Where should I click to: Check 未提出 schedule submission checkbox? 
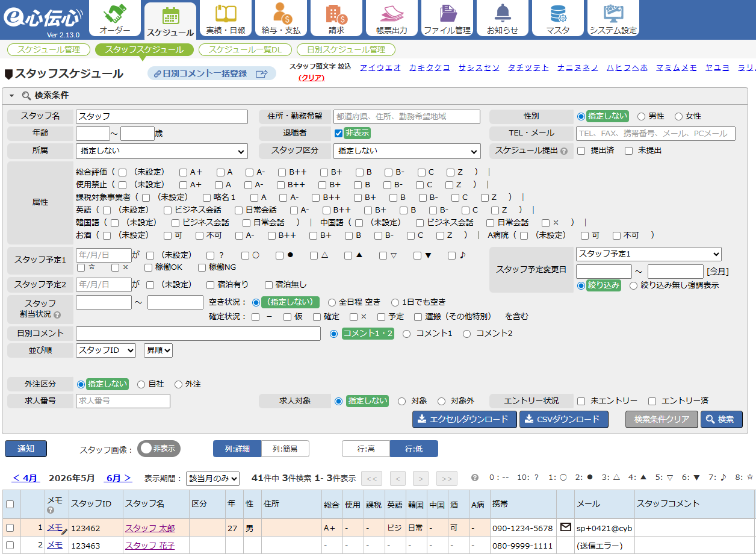coord(628,151)
